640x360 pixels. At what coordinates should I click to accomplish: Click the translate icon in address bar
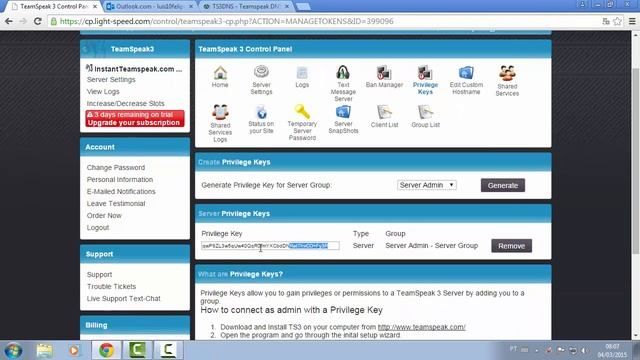tap(606, 21)
